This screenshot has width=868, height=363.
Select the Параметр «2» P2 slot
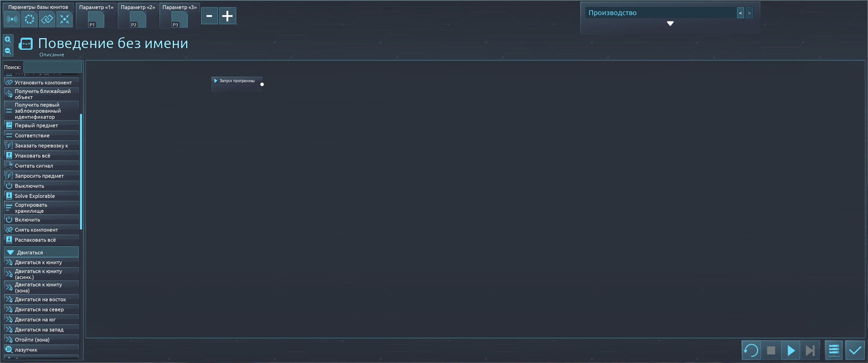(x=138, y=19)
